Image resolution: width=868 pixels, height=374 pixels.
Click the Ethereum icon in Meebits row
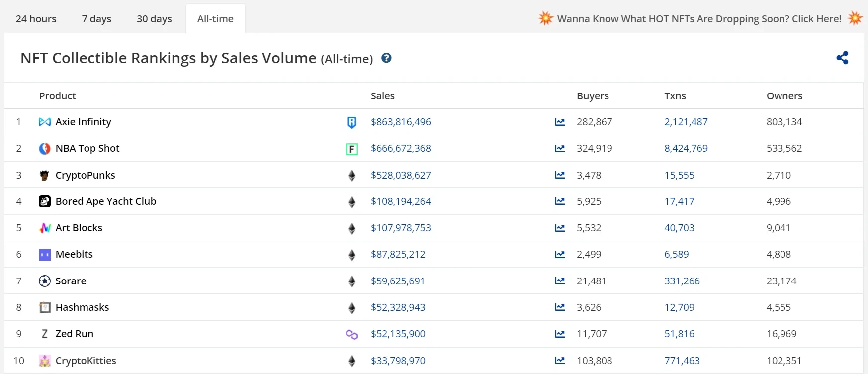351,255
